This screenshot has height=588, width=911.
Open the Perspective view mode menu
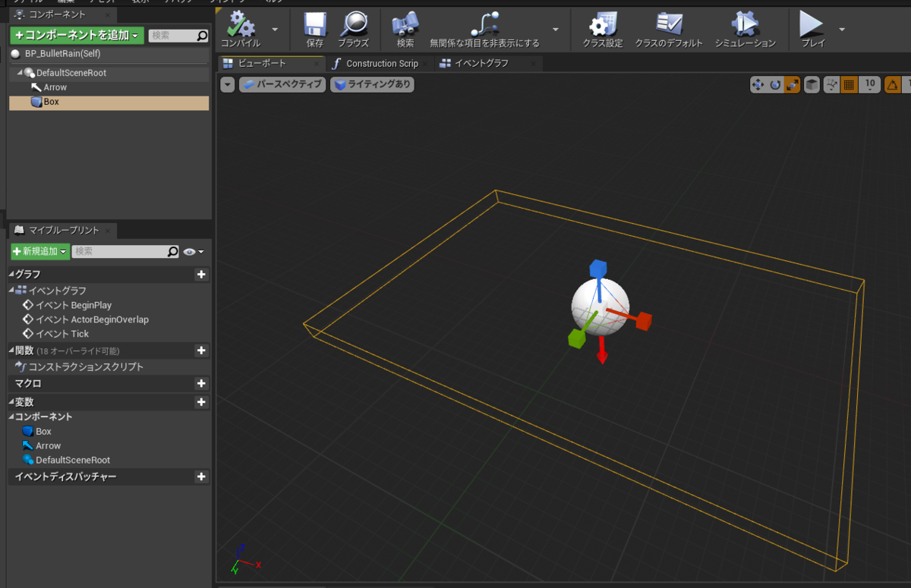(282, 84)
